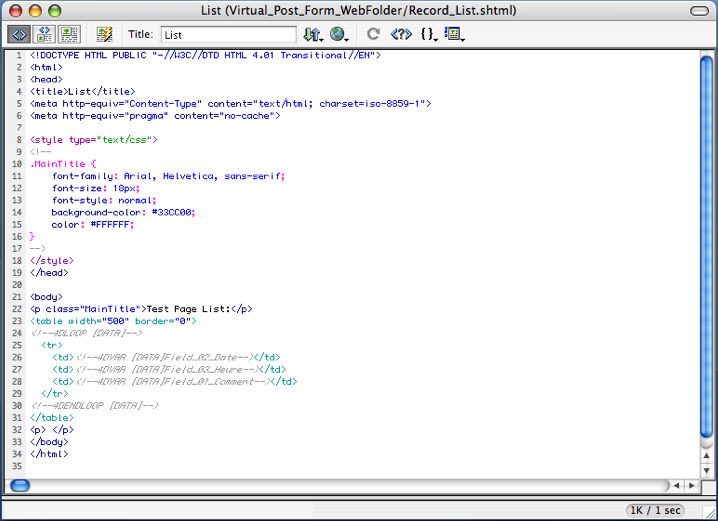Open the File Management menu

pos(312,34)
